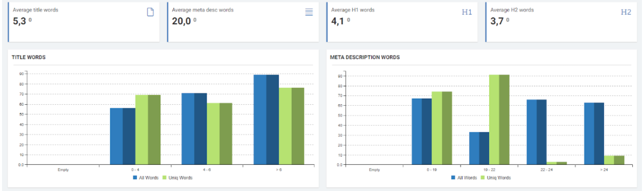This screenshot has height=191, width=644.
Task: Open the Average H1 words value 4,1
Action: (338, 21)
